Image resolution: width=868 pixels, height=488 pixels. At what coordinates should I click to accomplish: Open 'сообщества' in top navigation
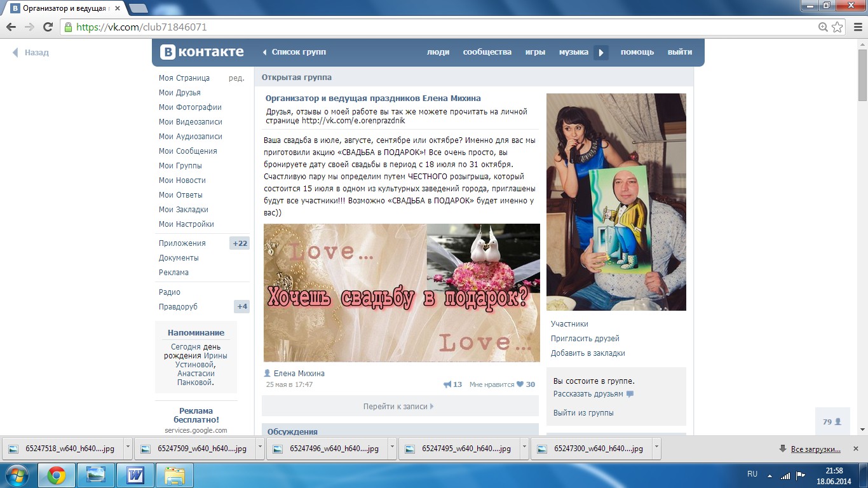tap(487, 52)
